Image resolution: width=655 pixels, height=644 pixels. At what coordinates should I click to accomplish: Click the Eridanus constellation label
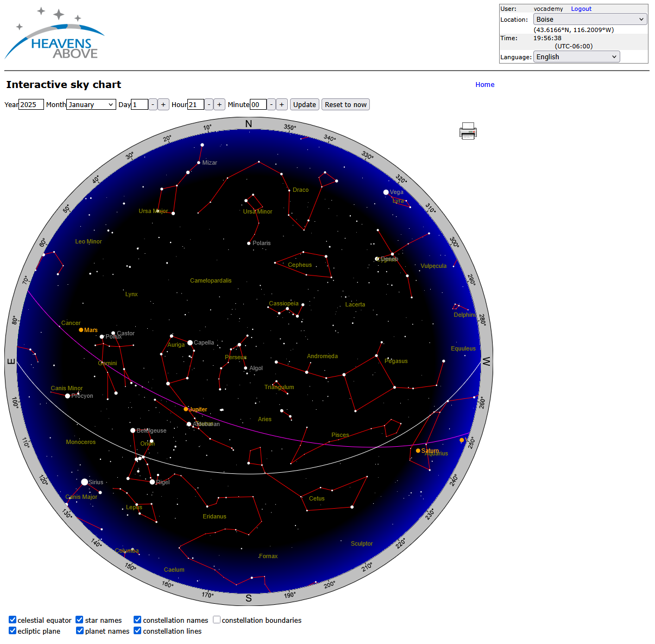[x=215, y=516]
